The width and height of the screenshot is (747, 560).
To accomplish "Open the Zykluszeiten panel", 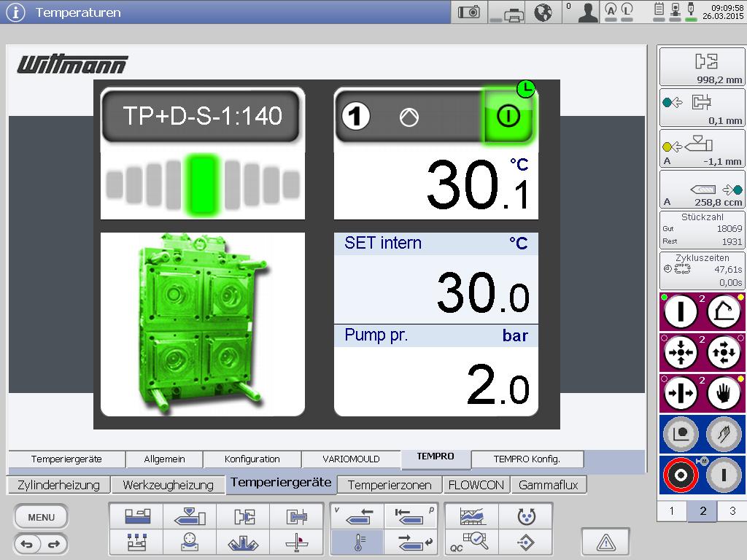I will (x=703, y=271).
